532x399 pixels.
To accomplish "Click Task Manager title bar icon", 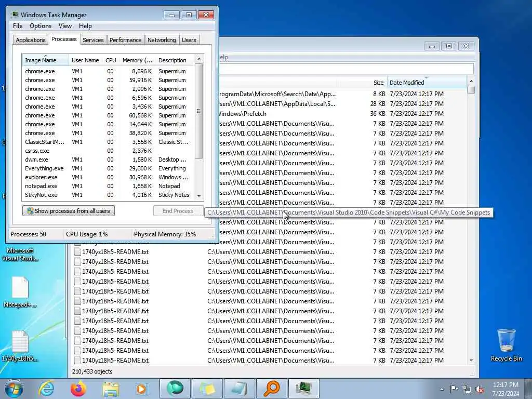I will (14, 15).
